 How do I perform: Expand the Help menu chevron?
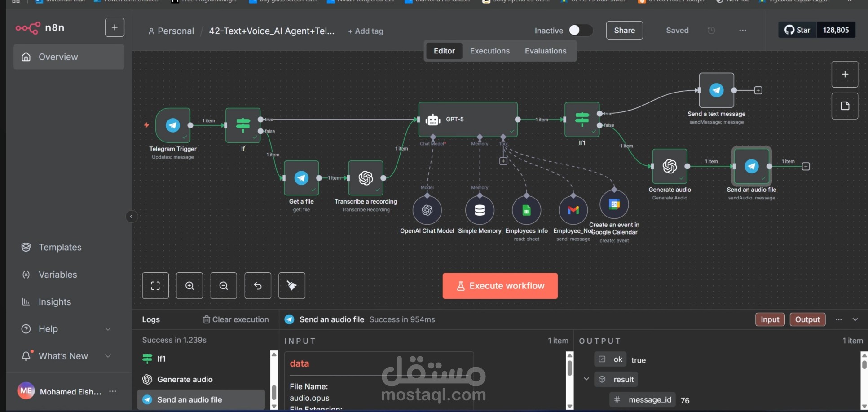coord(108,329)
